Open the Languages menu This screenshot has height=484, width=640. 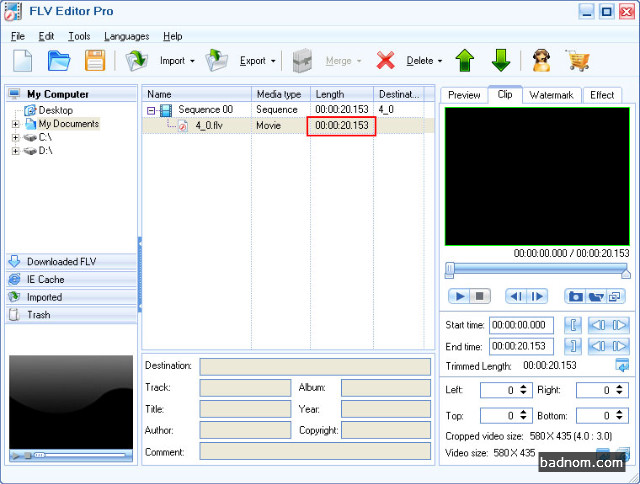tap(127, 36)
